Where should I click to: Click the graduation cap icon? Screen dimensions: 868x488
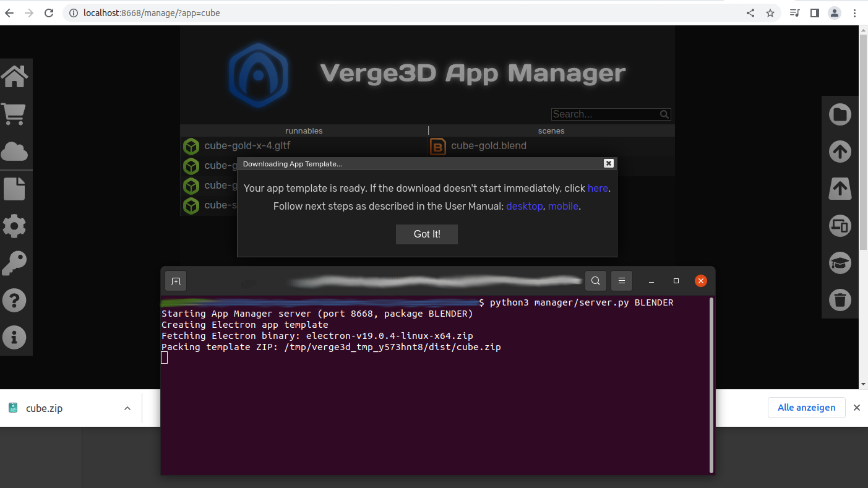[840, 263]
